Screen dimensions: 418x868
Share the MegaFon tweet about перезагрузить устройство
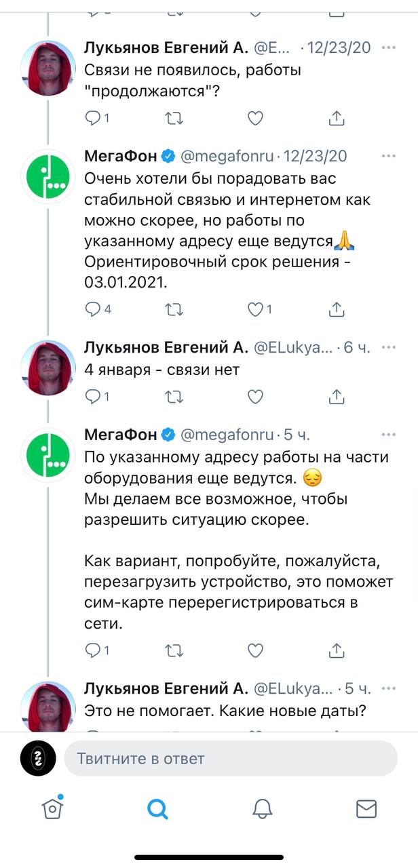tap(336, 651)
